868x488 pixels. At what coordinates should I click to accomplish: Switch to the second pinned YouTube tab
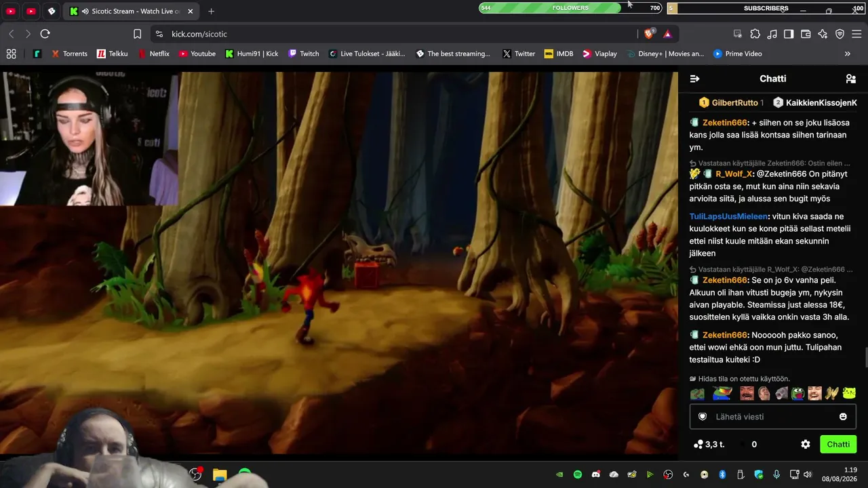pyautogui.click(x=31, y=12)
